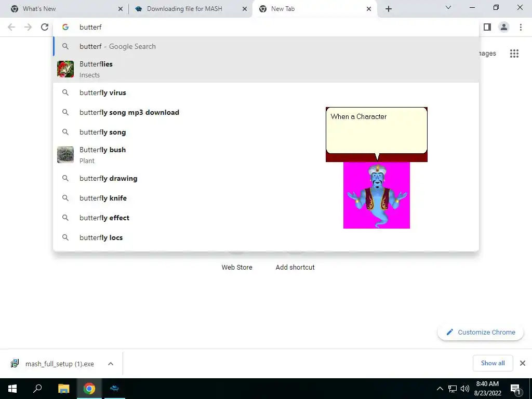Open File Explorer from the taskbar
Viewport: 532px width, 399px height.
point(63,389)
